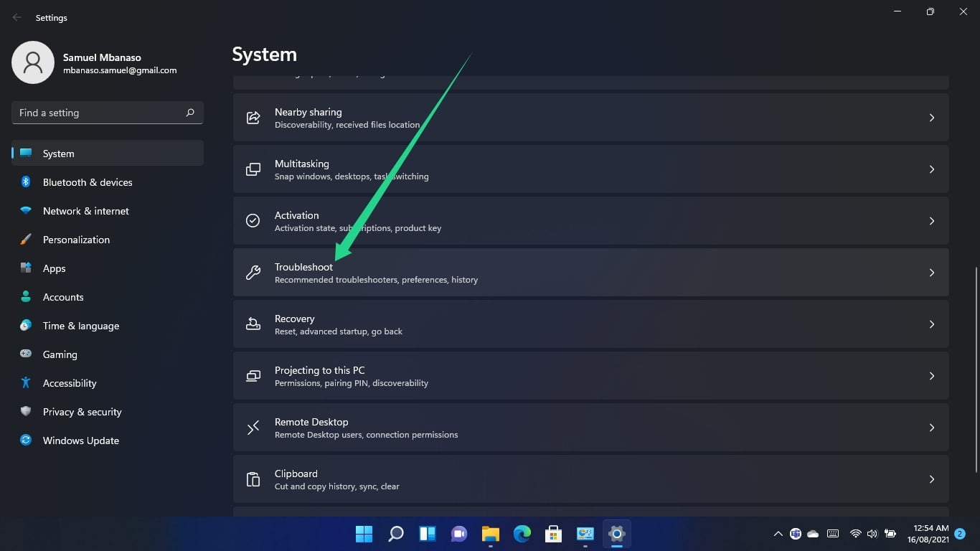Open Microsoft Edge from the taskbar
980x551 pixels.
[522, 534]
